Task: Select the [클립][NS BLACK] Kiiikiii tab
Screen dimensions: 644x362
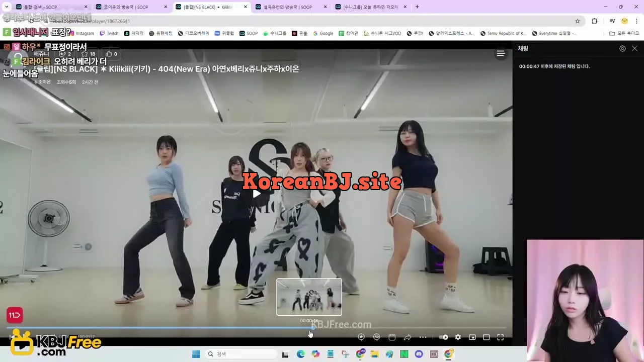Action: pos(211,7)
